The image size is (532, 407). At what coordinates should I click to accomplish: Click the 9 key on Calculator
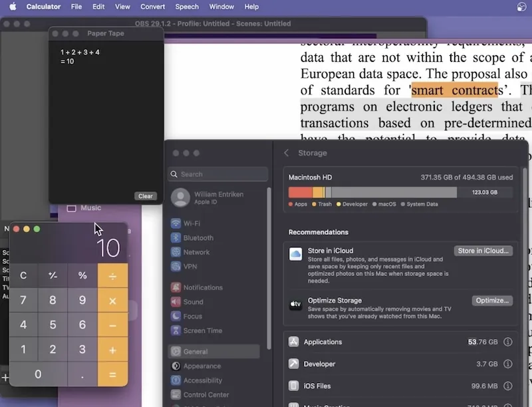tap(82, 300)
